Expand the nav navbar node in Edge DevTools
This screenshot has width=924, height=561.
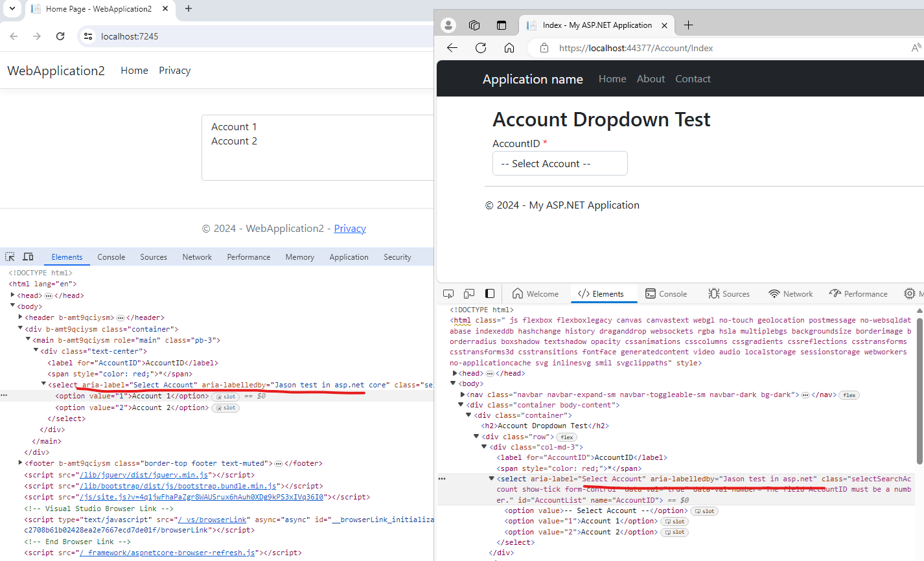462,395
